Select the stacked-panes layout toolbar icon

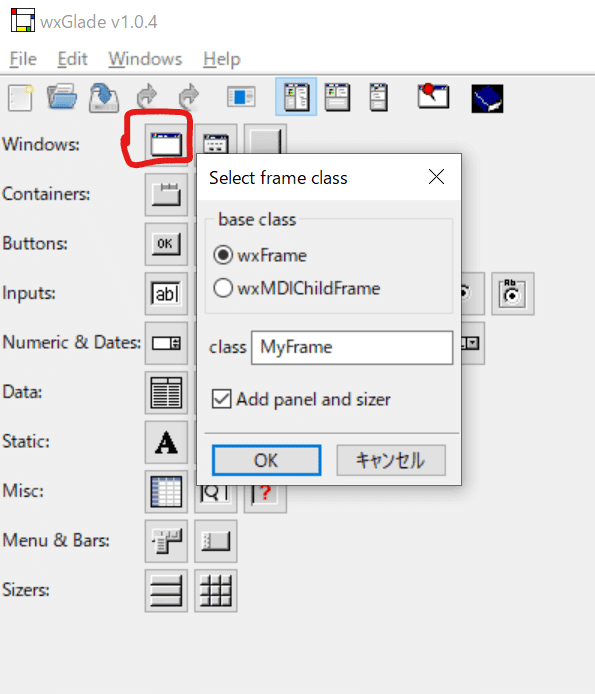point(337,97)
